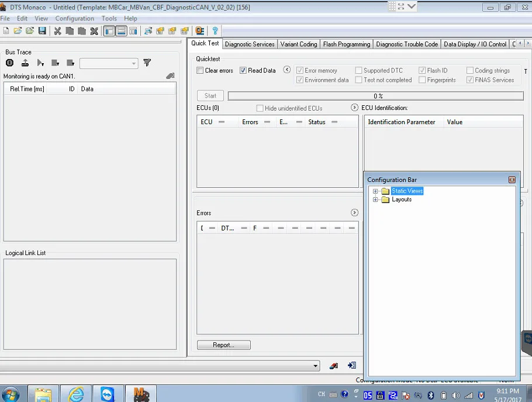Click the Rel.Time [ms] column header
532x402 pixels.
pyautogui.click(x=27, y=89)
